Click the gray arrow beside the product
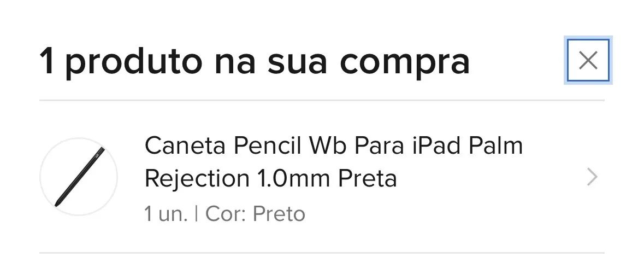The image size is (644, 262). coord(592,177)
